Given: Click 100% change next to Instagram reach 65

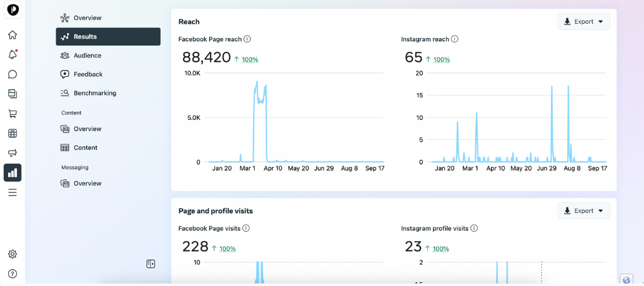Looking at the screenshot, I should point(442,59).
